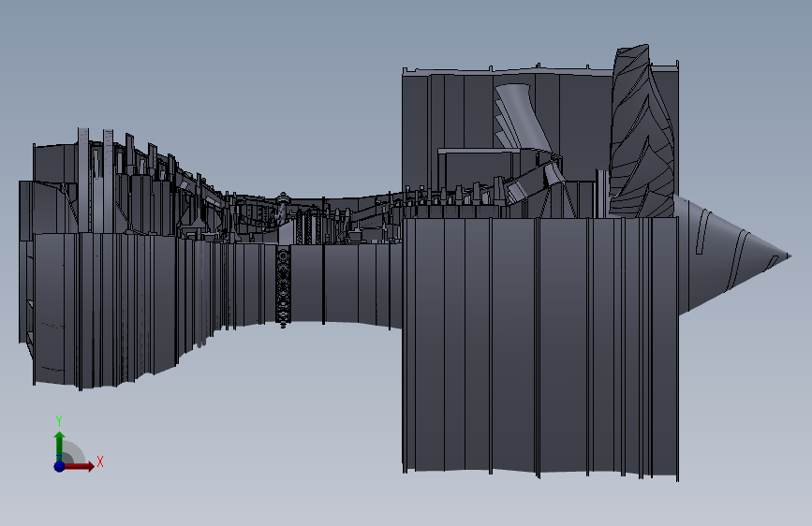Select the blue Z axis ball on the triad
812x526 pixels.
click(x=59, y=466)
